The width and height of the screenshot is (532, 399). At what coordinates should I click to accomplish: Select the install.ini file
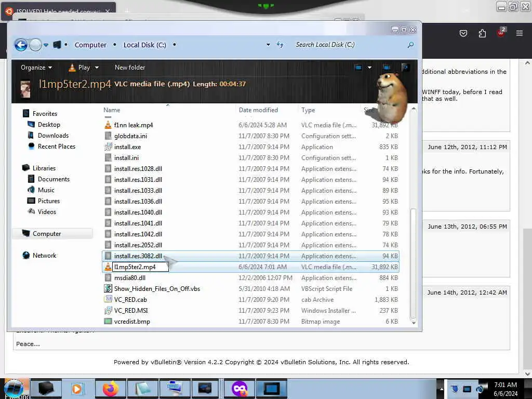(126, 158)
